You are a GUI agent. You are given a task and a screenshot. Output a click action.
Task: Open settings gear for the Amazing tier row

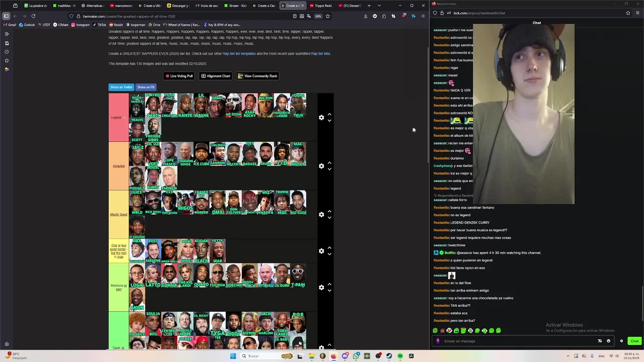pyautogui.click(x=321, y=166)
